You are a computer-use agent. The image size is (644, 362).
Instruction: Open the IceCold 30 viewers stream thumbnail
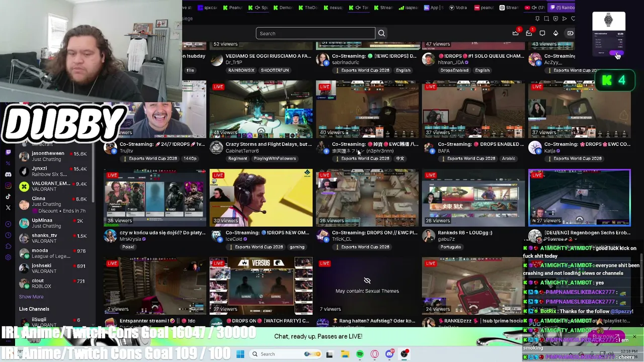[x=261, y=198]
